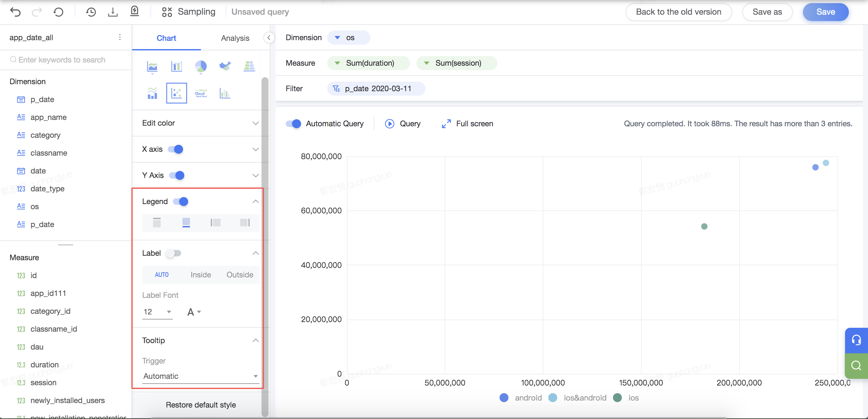Expand the X axis section chevron
Image resolution: width=868 pixels, height=419 pixels.
256,149
